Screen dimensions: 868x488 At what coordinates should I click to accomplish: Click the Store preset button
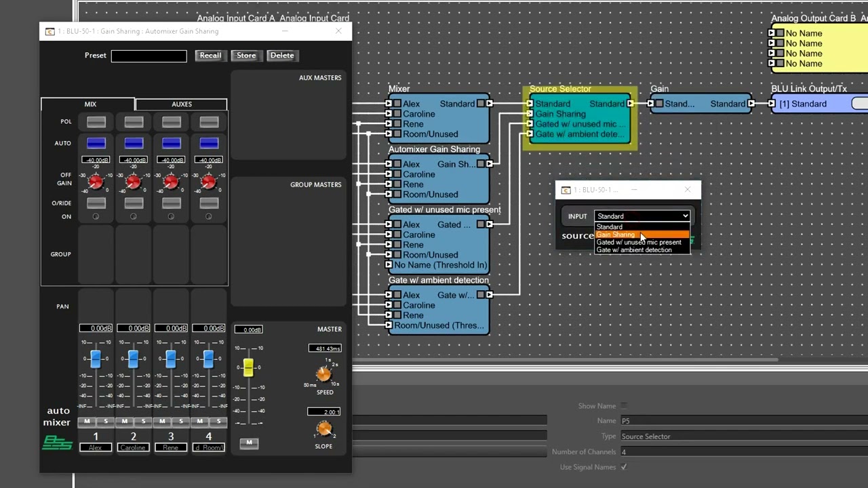pos(246,56)
